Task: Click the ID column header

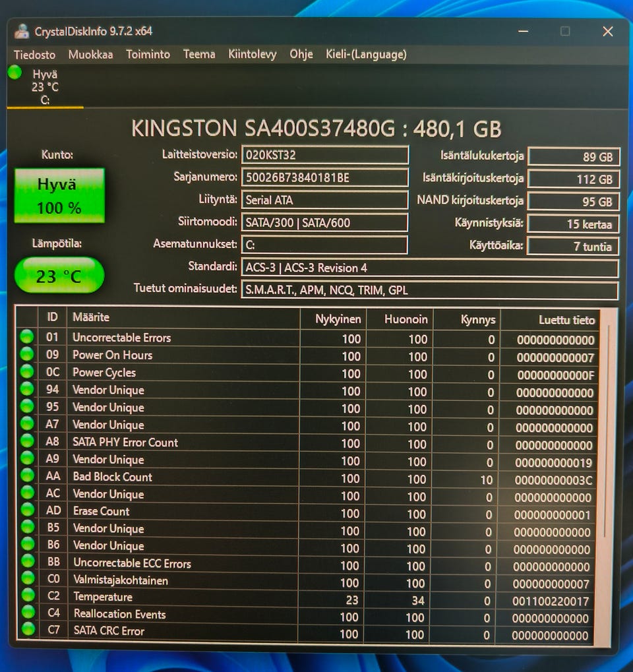Action: (x=52, y=317)
